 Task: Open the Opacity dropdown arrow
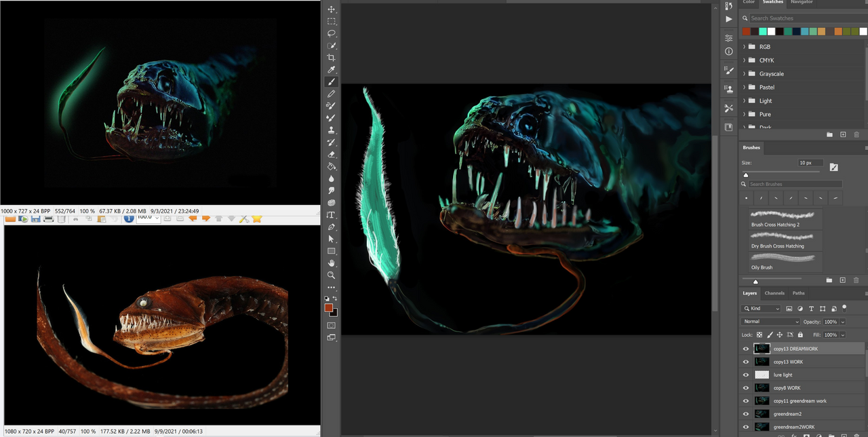coord(842,322)
